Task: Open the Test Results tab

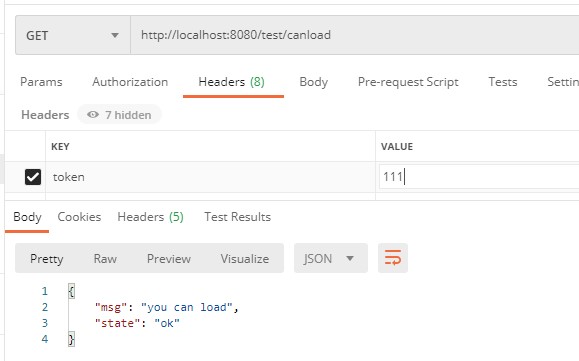Action: click(x=237, y=217)
